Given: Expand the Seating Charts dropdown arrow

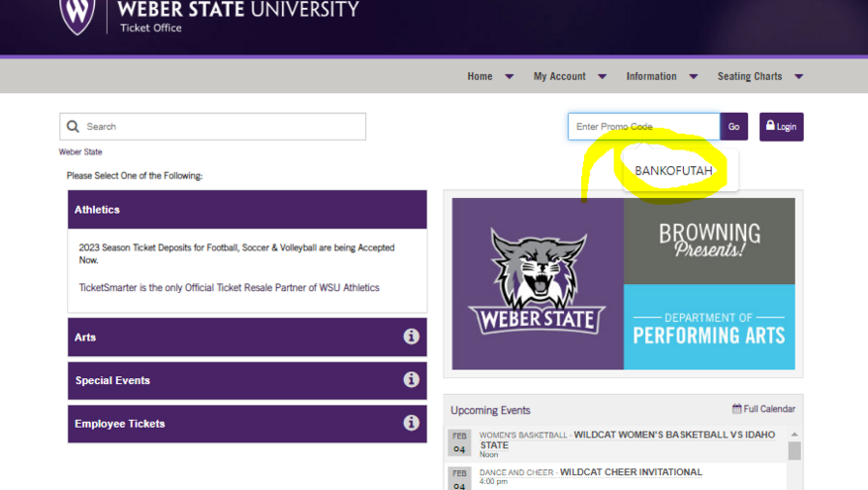Looking at the screenshot, I should [x=799, y=76].
